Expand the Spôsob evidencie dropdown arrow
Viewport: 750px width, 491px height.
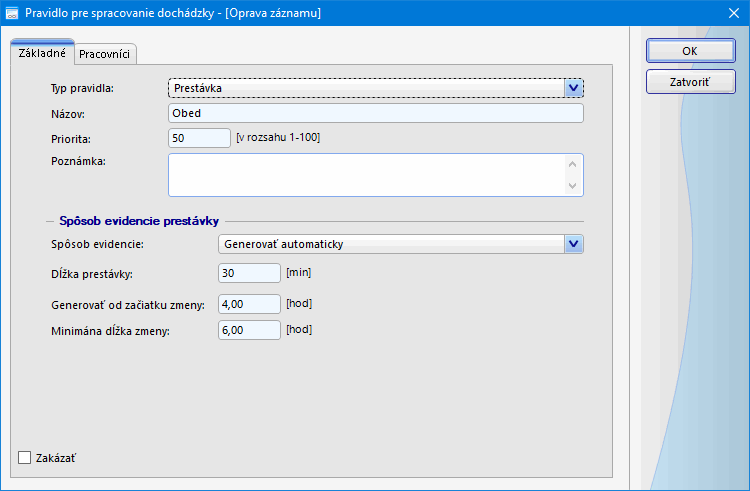(x=573, y=243)
